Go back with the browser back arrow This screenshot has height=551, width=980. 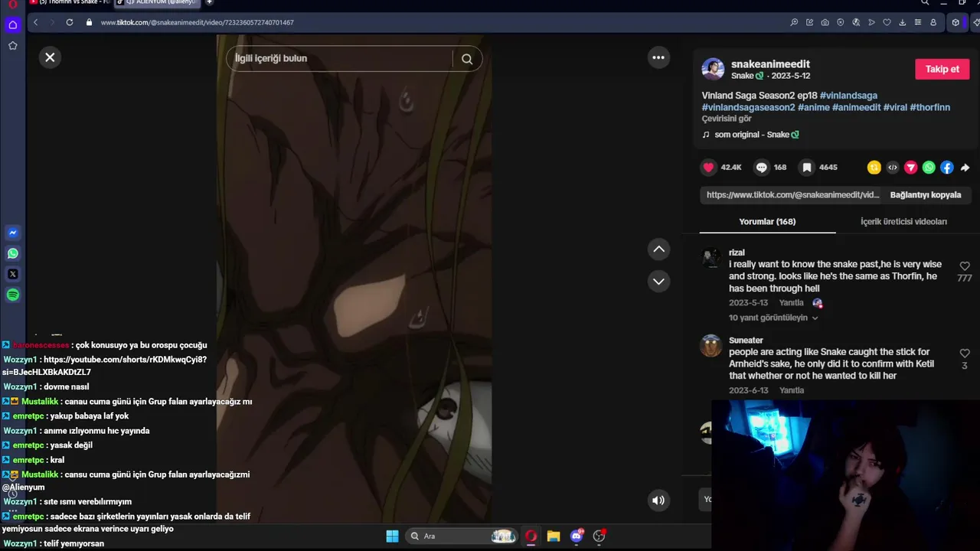click(36, 23)
